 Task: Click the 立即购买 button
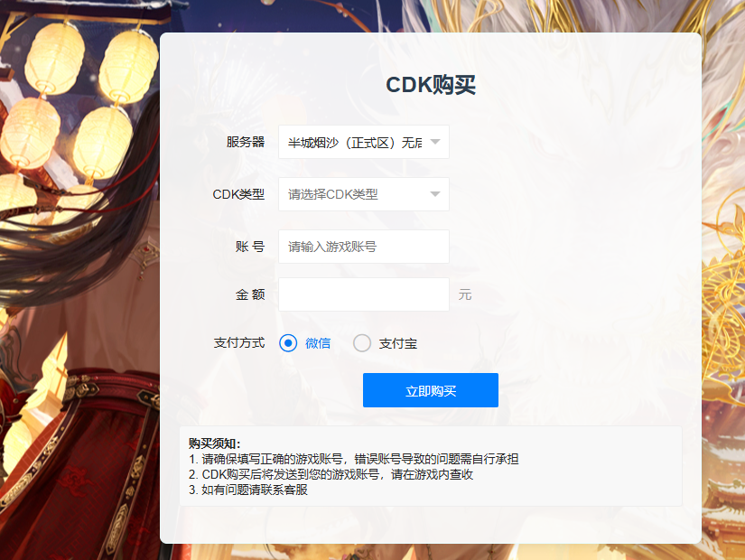431,390
